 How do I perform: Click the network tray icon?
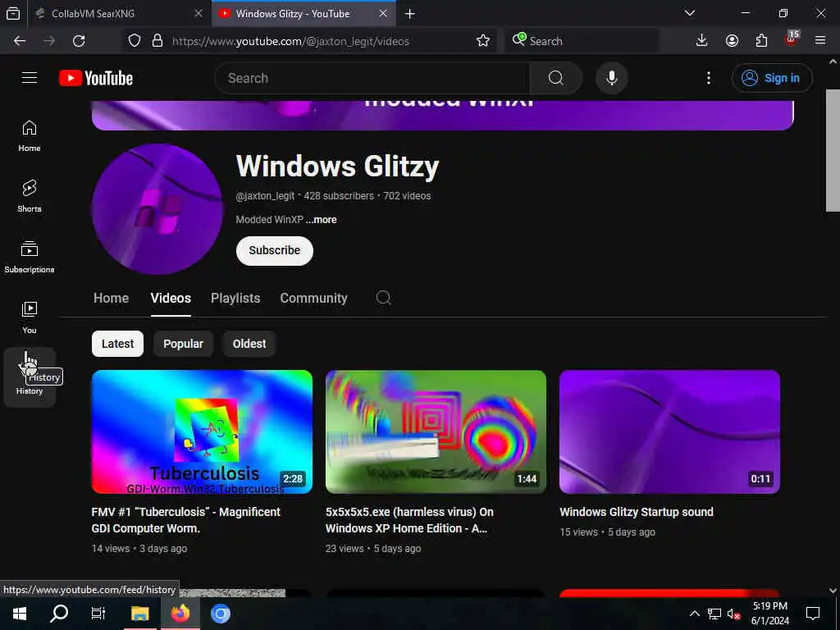714,614
